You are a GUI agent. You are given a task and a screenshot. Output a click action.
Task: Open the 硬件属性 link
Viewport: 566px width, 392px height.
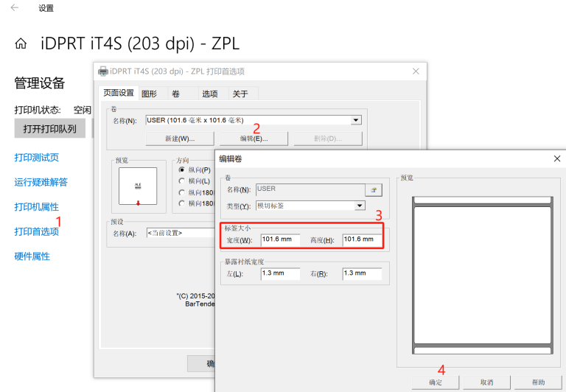point(32,256)
